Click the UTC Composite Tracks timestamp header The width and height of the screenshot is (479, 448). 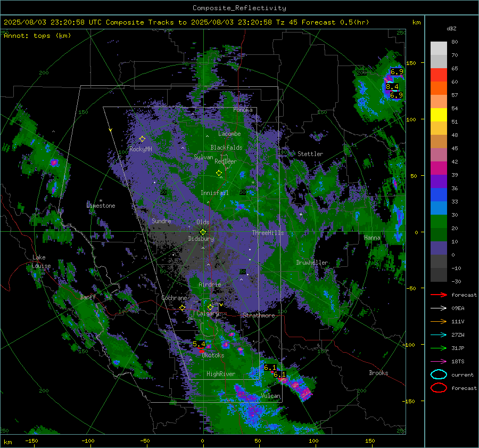[186, 22]
